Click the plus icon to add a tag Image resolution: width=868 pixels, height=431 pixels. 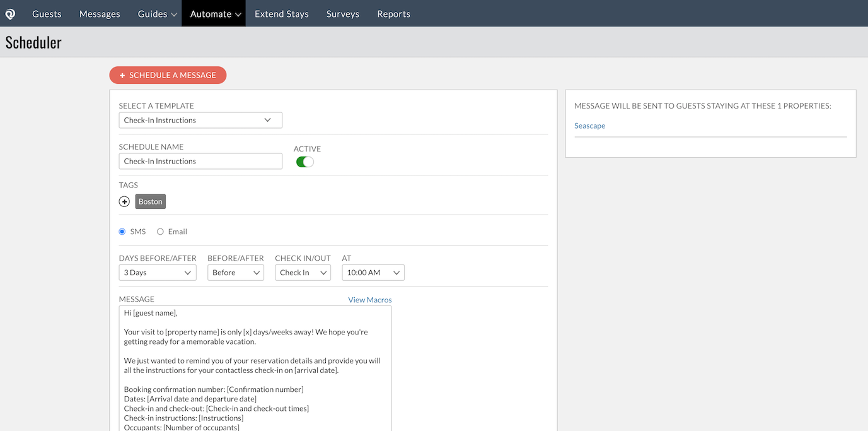coord(124,202)
